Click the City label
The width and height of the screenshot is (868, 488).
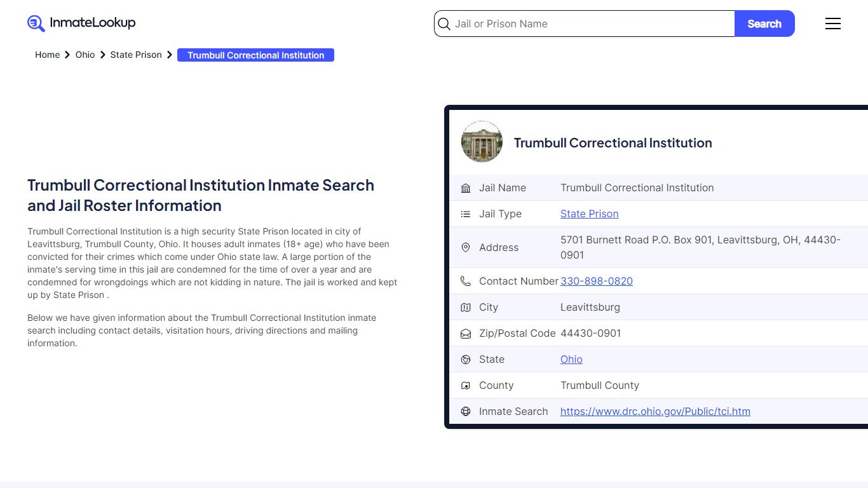pos(489,308)
